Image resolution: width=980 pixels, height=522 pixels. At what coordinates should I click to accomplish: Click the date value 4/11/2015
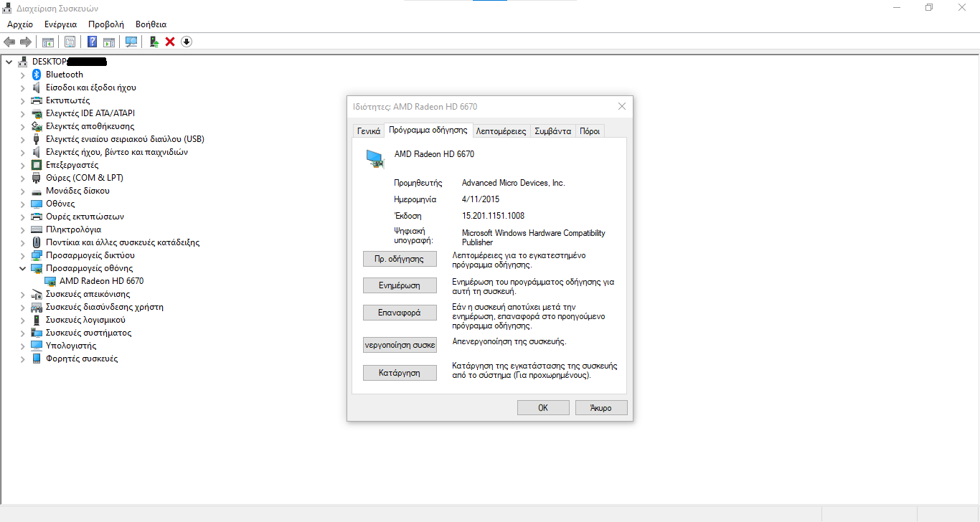click(480, 199)
